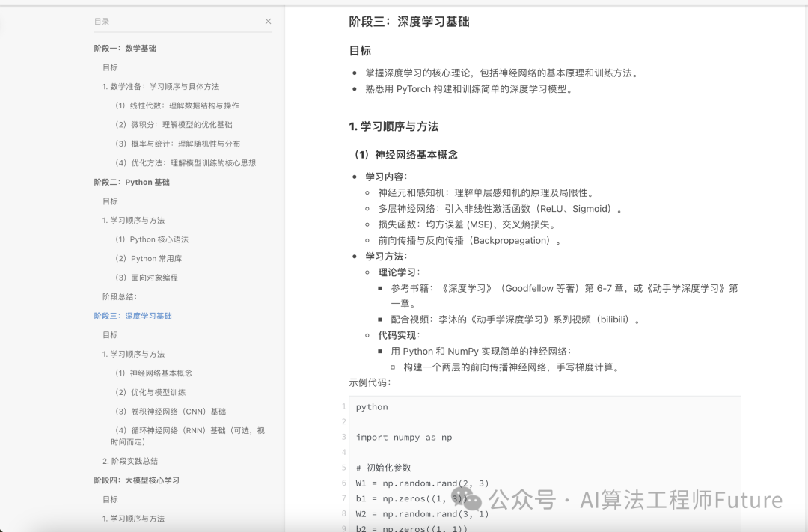Click line 神经元和感知机

coord(487,192)
